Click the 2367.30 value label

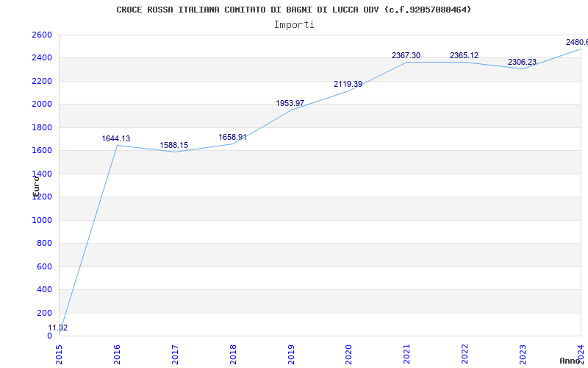pos(406,55)
